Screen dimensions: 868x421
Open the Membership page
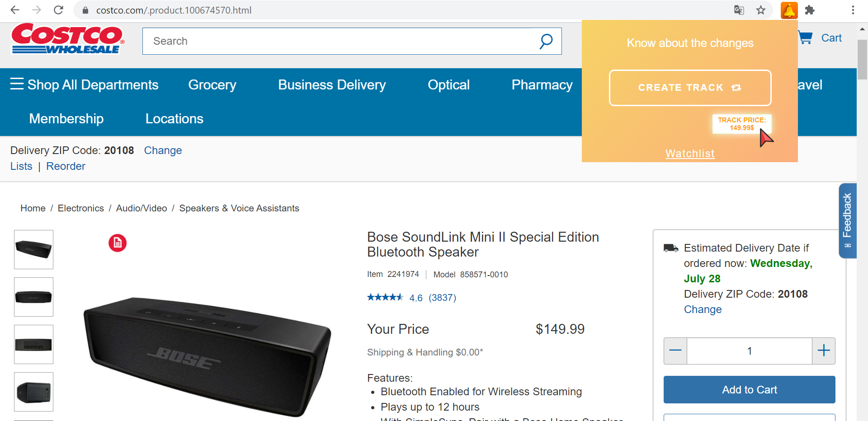(x=66, y=119)
